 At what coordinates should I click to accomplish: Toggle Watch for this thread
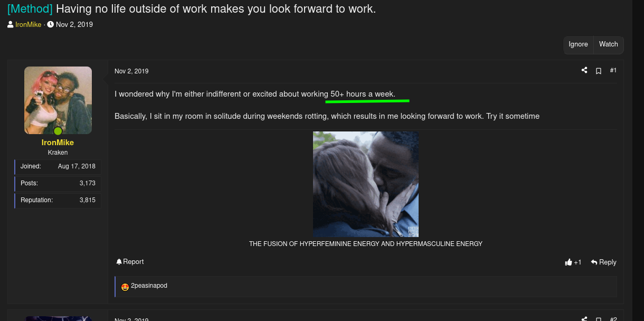(x=608, y=44)
